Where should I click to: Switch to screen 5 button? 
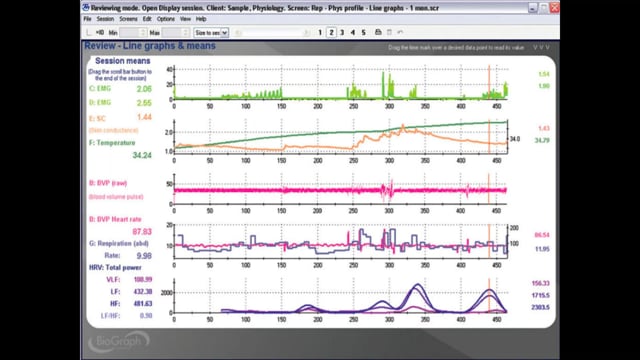click(x=363, y=32)
